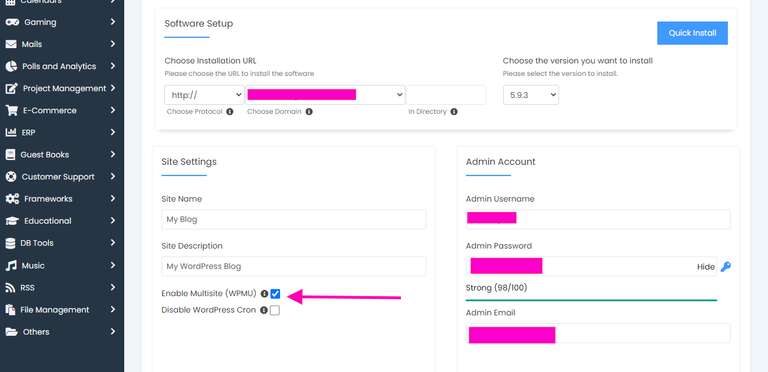Click the Admin Email input field

pos(598,333)
